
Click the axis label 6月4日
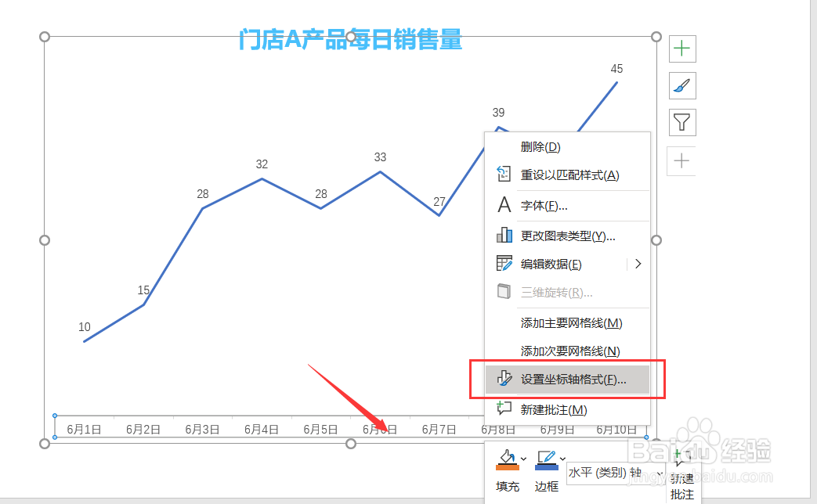pyautogui.click(x=262, y=430)
